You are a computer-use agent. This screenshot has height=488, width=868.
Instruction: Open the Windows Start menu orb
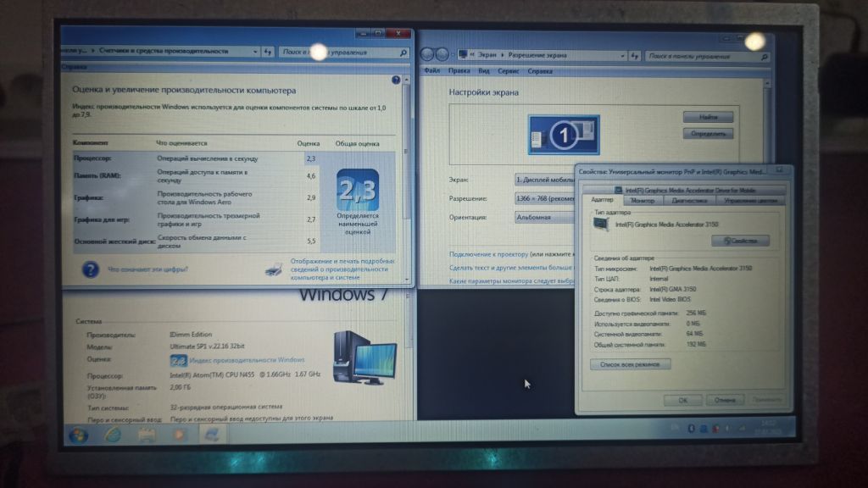click(x=79, y=435)
